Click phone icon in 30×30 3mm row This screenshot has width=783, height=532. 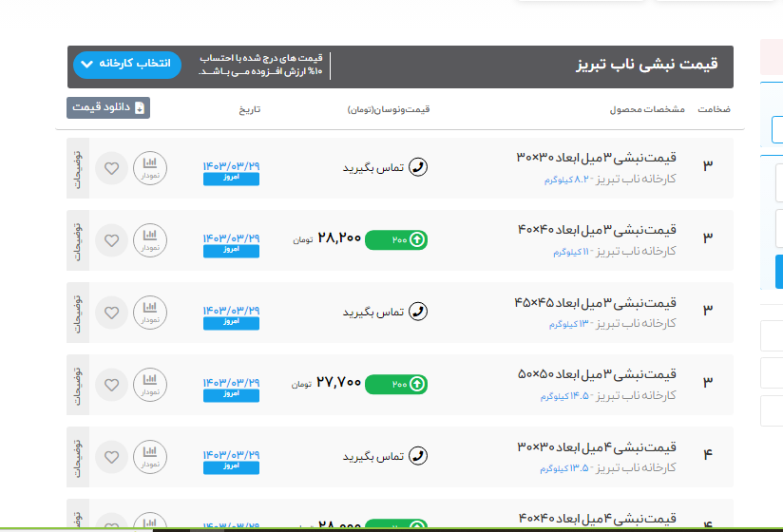click(417, 168)
